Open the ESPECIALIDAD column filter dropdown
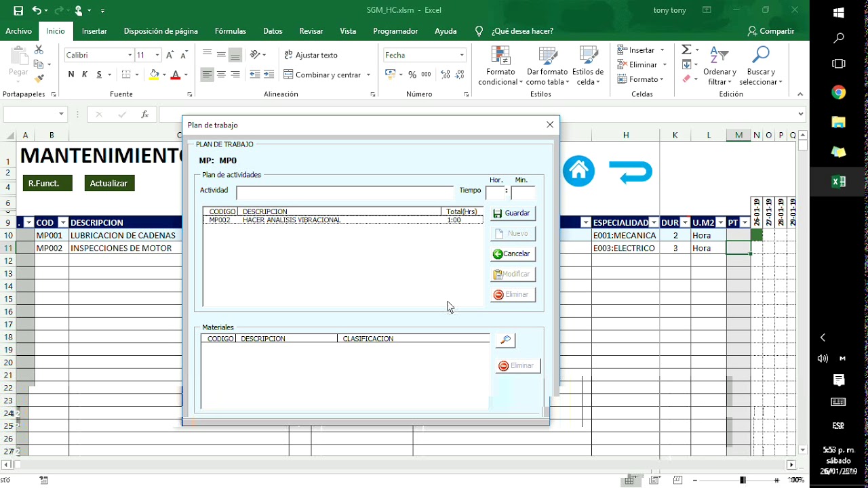Screen dimensions: 868x488 coord(654,222)
